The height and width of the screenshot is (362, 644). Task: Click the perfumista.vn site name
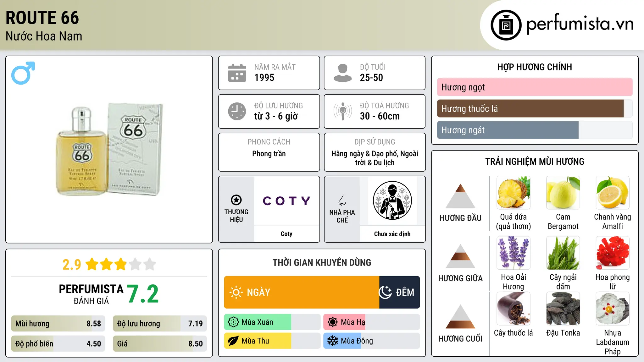tap(580, 24)
